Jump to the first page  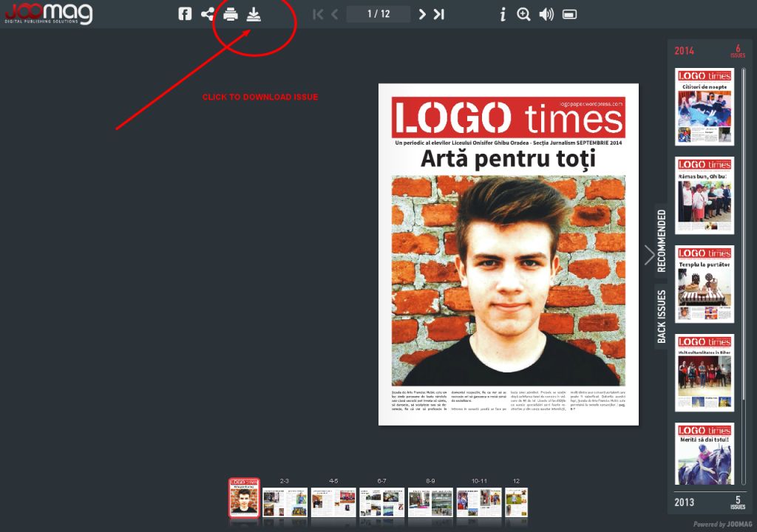[318, 14]
